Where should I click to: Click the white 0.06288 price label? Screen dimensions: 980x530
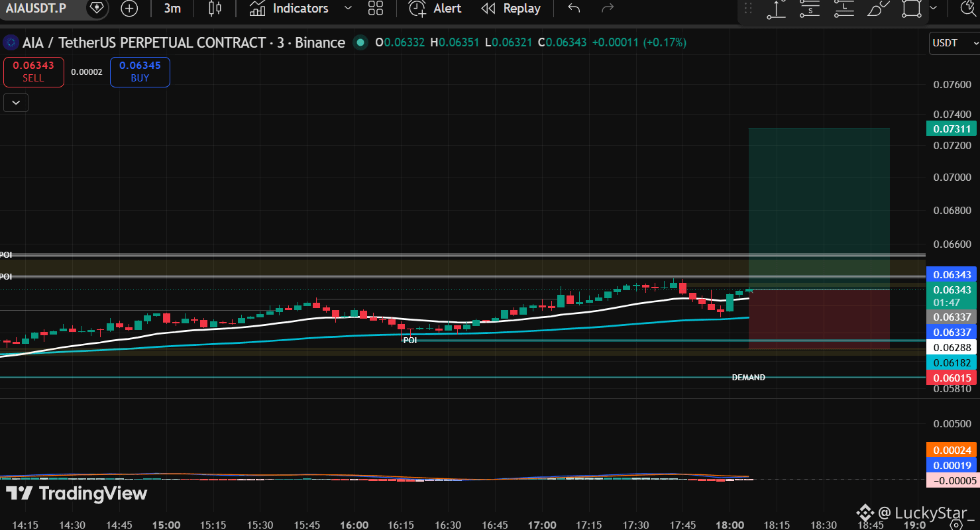(x=952, y=347)
